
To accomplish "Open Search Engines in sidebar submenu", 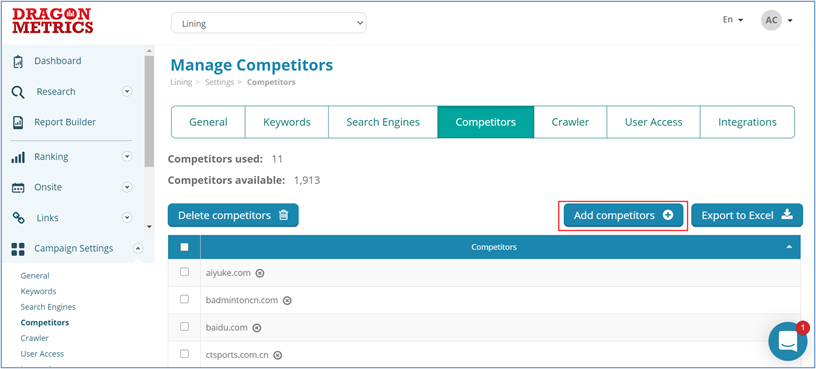I will pyautogui.click(x=48, y=307).
